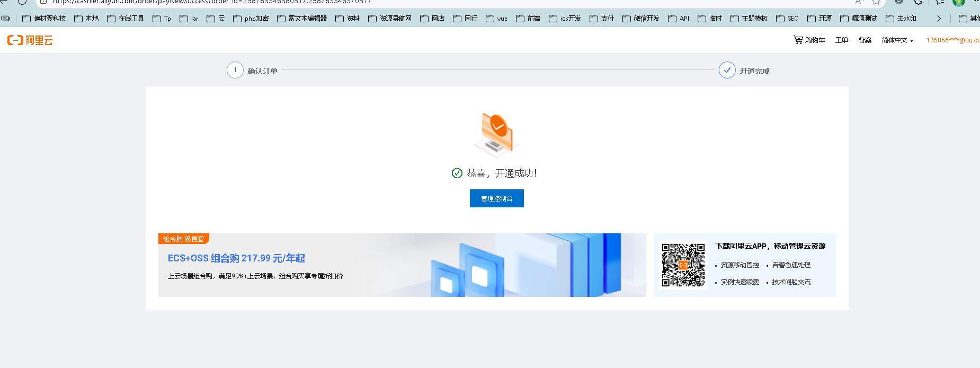Click the 阿里云 logo
This screenshot has width=980, height=368.
30,40
